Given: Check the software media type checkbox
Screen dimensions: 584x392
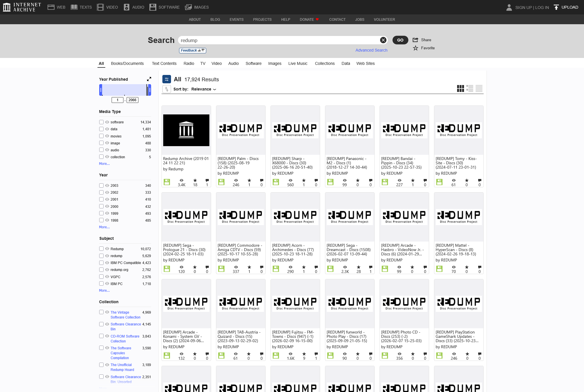Looking at the screenshot, I should point(101,122).
